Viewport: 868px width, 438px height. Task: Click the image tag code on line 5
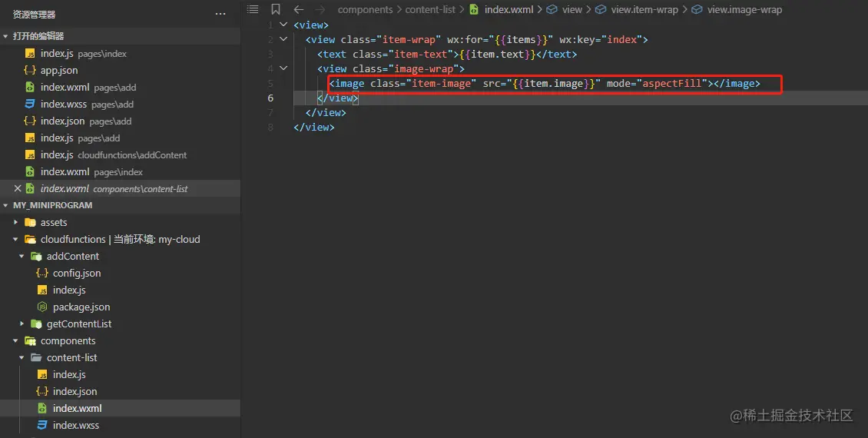[545, 84]
